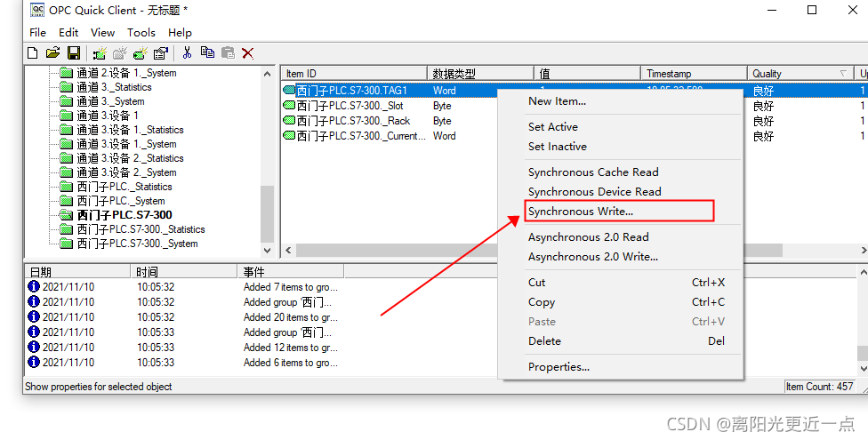The image size is (868, 440).
Task: Click the 日期 column header in event log
Action: pos(77,271)
